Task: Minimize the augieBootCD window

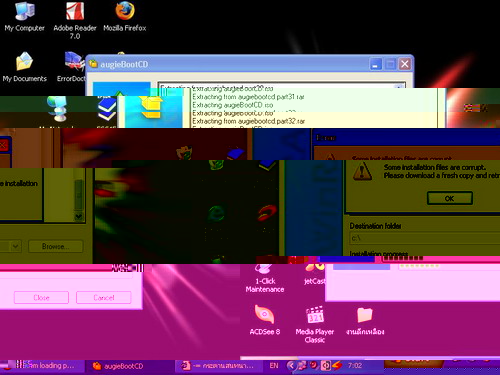Action: (376, 64)
